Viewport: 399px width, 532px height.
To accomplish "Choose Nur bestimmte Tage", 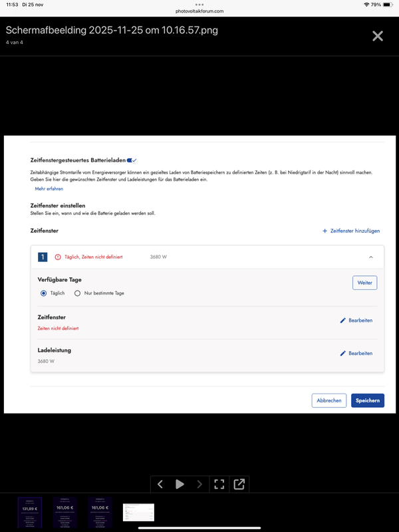I will click(x=78, y=293).
